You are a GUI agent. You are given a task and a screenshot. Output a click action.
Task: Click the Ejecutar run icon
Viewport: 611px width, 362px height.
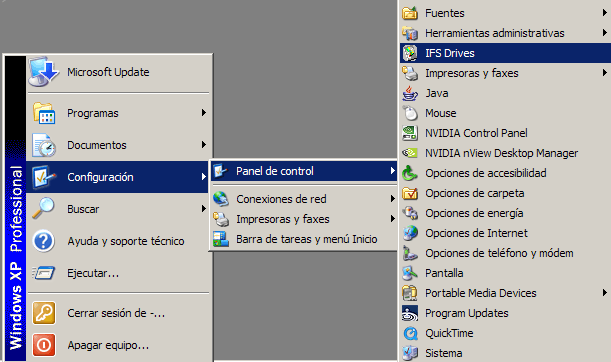(43, 273)
